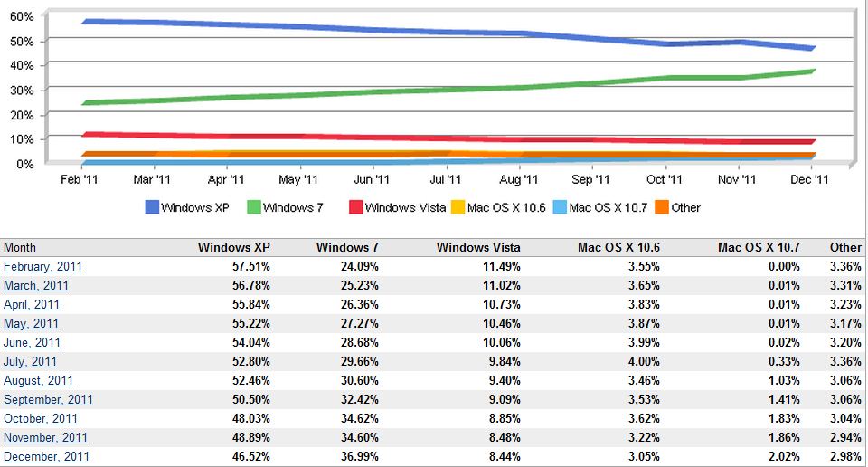The width and height of the screenshot is (868, 467).
Task: Open the July, 2011 link
Action: tap(31, 361)
